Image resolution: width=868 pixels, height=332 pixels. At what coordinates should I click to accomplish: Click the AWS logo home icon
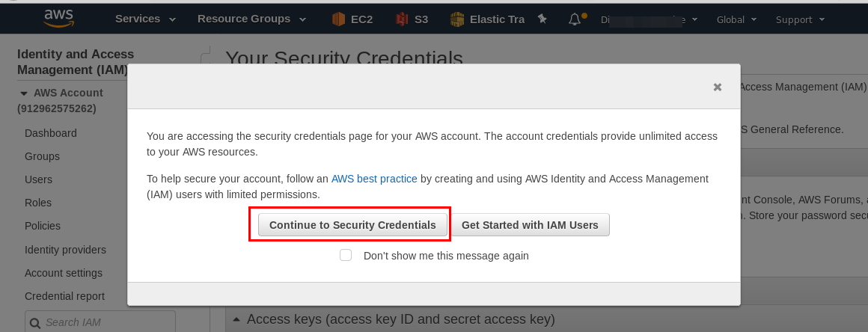tap(58, 18)
